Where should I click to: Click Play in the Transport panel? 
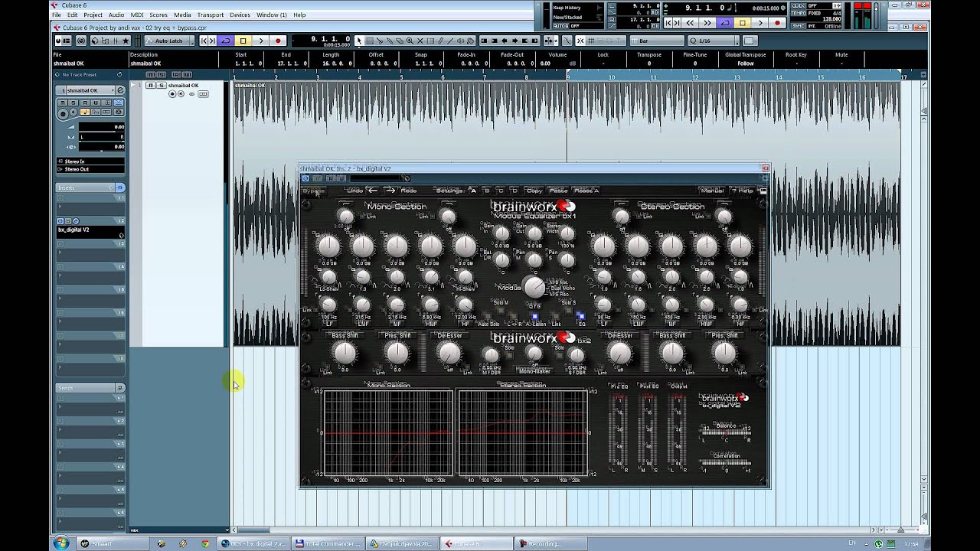[x=760, y=23]
